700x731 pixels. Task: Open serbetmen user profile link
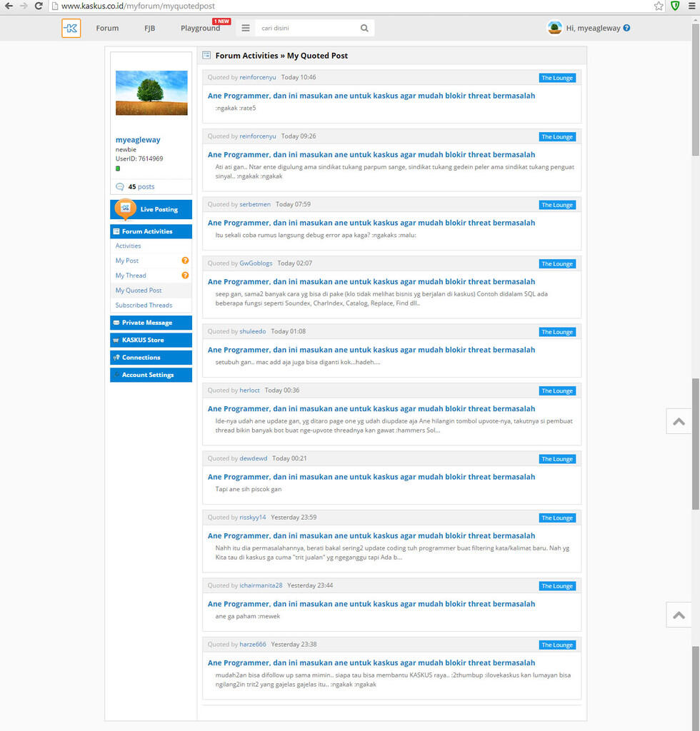[x=255, y=204]
